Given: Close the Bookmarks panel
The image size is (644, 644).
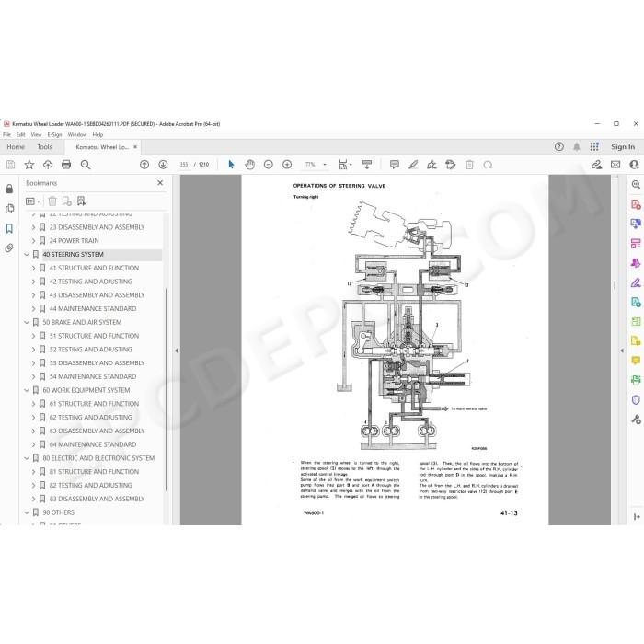Looking at the screenshot, I should 160,183.
